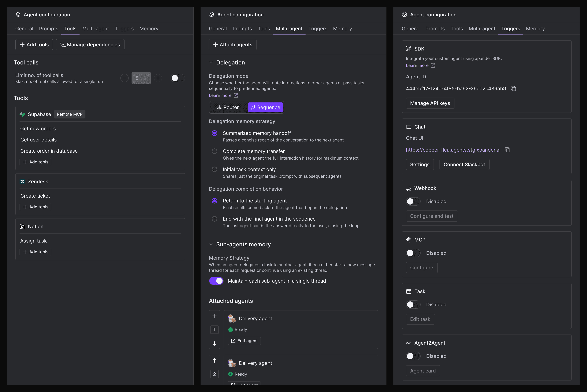This screenshot has width=587, height=392.
Task: Increase tool calls limit with plus
Action: click(158, 78)
